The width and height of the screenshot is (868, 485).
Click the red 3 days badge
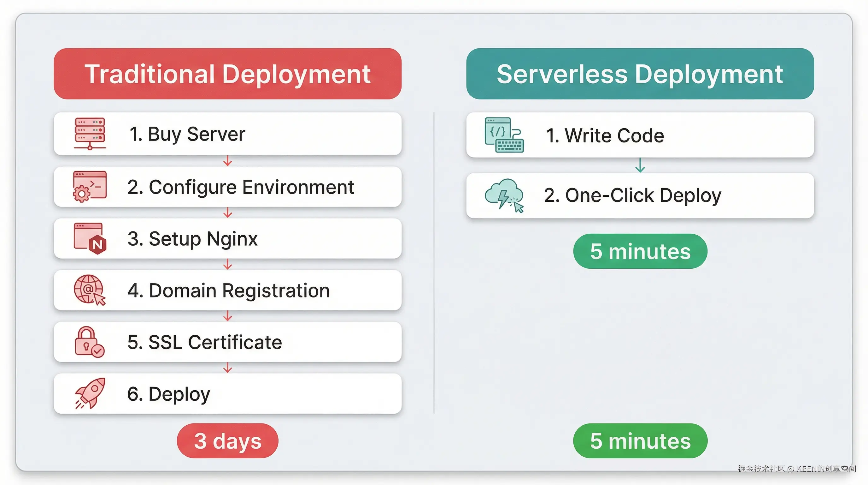(227, 440)
